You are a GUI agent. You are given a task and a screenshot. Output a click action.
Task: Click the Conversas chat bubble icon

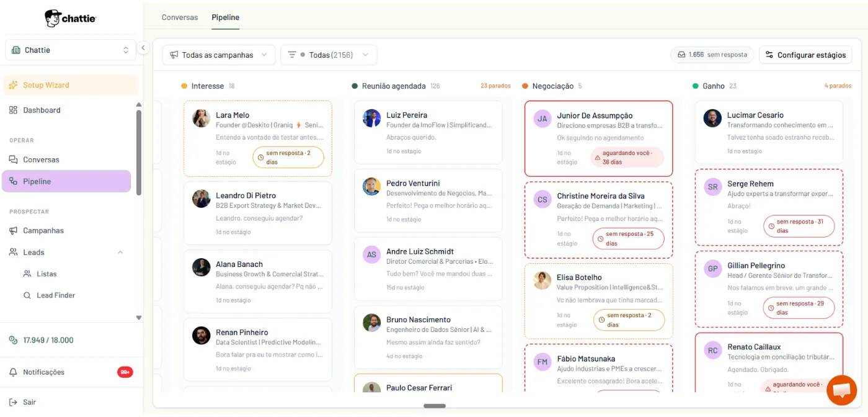pyautogui.click(x=14, y=159)
